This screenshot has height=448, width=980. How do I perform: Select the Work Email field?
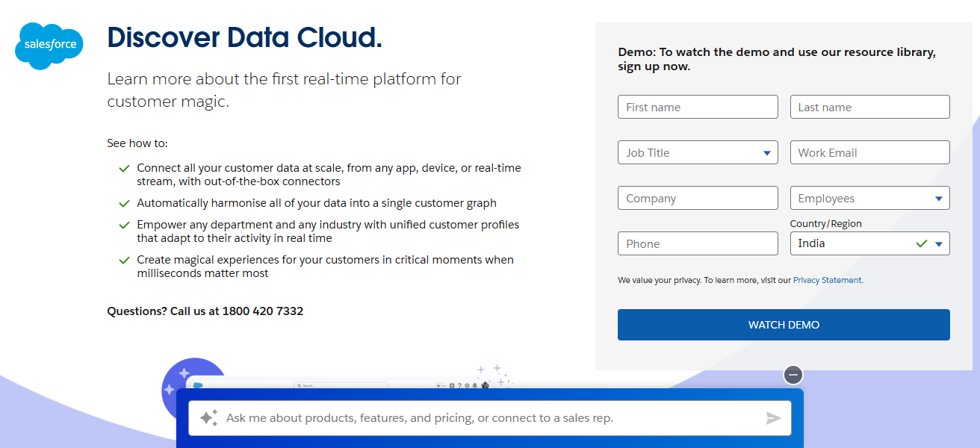(869, 152)
